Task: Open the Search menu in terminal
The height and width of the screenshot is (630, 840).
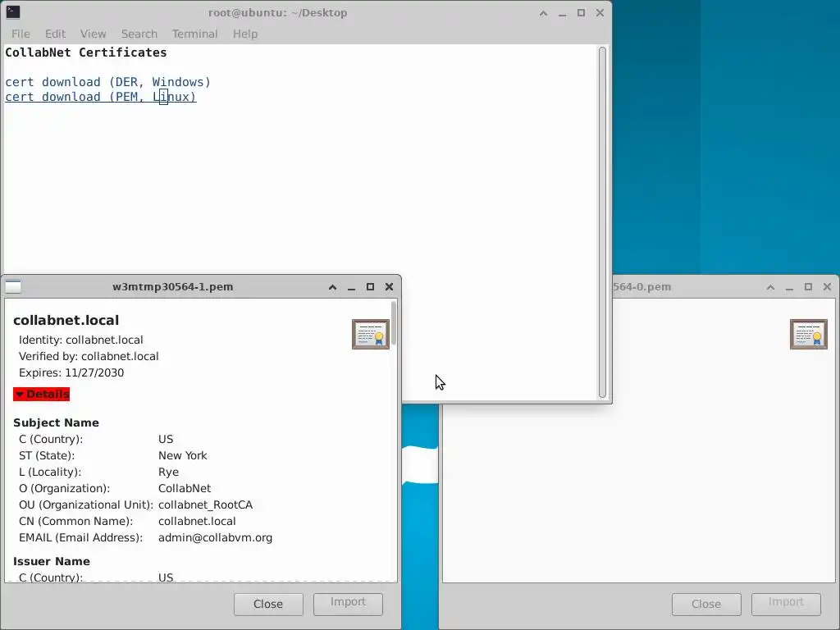Action: coord(139,34)
